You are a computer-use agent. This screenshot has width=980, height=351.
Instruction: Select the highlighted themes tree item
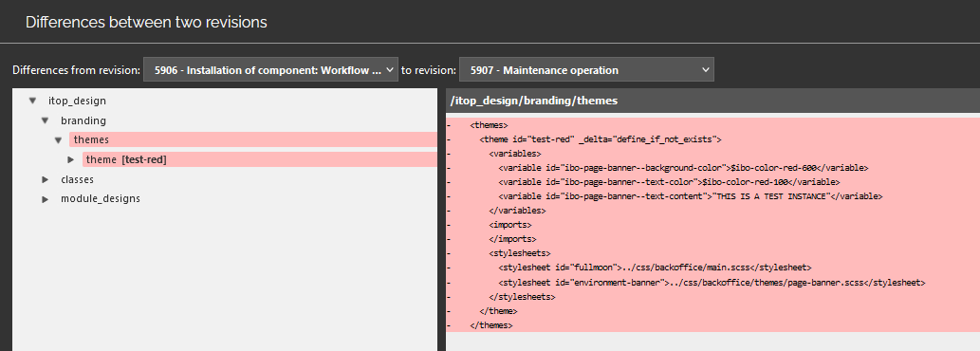coord(253,139)
